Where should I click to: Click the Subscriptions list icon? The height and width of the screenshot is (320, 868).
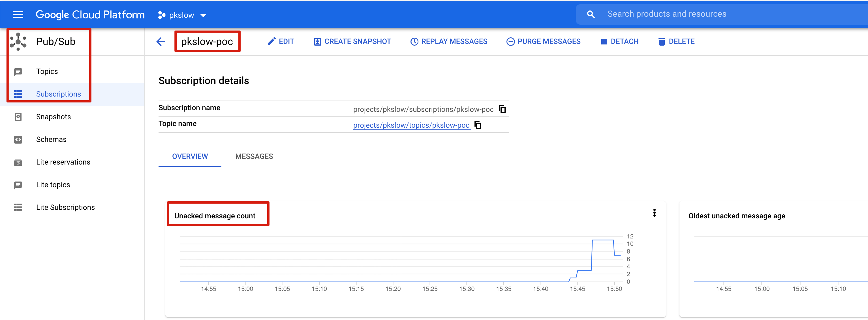[18, 94]
